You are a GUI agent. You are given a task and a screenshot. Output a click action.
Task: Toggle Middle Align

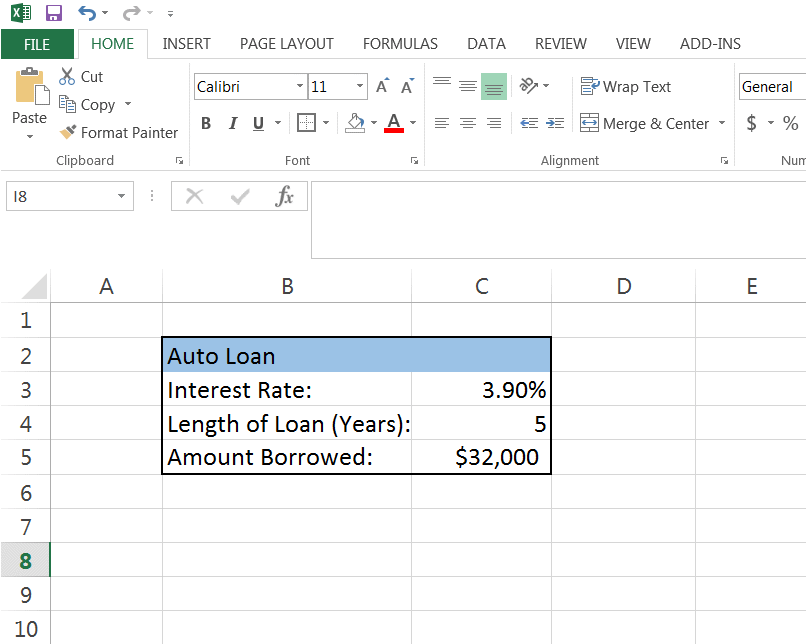pos(468,86)
